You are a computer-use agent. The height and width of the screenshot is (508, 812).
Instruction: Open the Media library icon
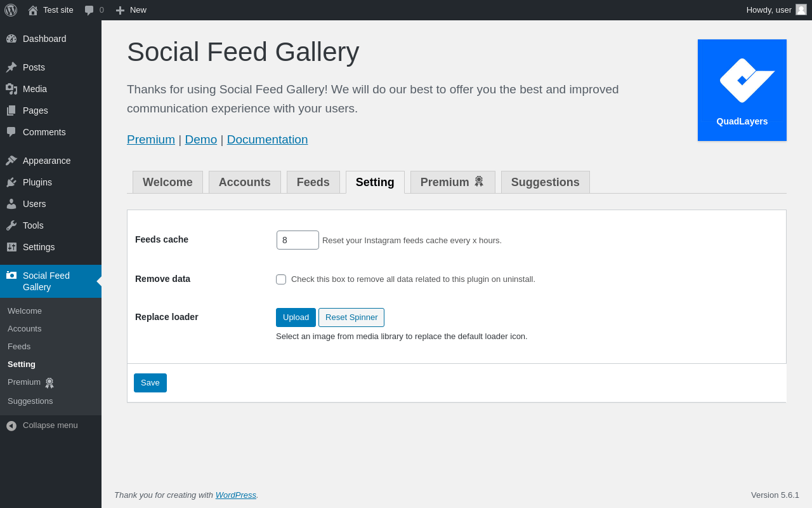pyautogui.click(x=11, y=89)
